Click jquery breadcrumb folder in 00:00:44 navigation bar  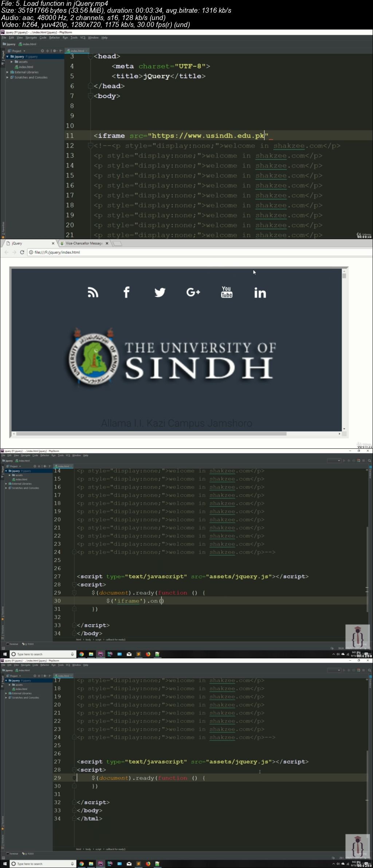pyautogui.click(x=9, y=44)
